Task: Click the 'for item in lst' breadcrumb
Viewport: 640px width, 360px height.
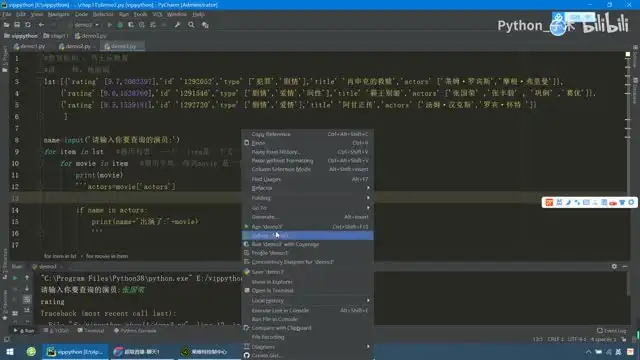Action: [x=60, y=256]
